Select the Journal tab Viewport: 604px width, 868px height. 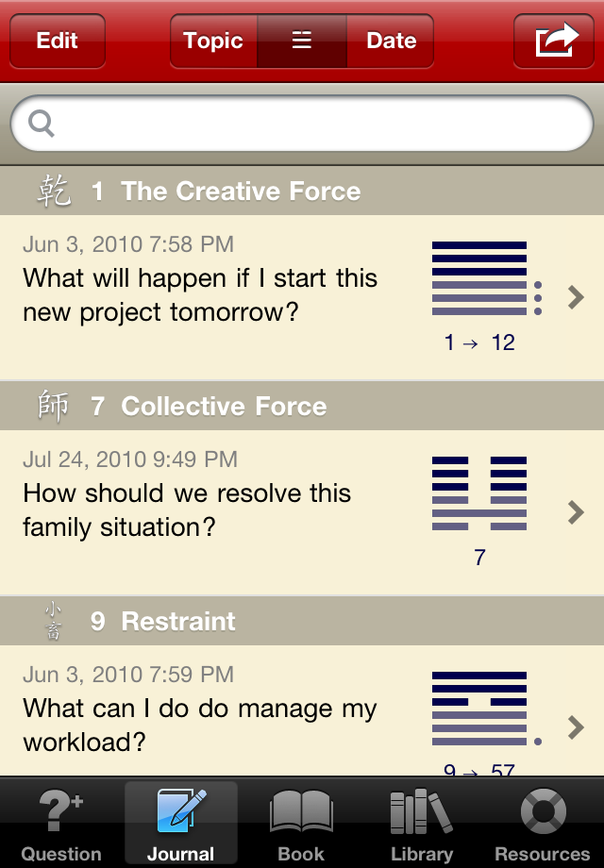(181, 823)
